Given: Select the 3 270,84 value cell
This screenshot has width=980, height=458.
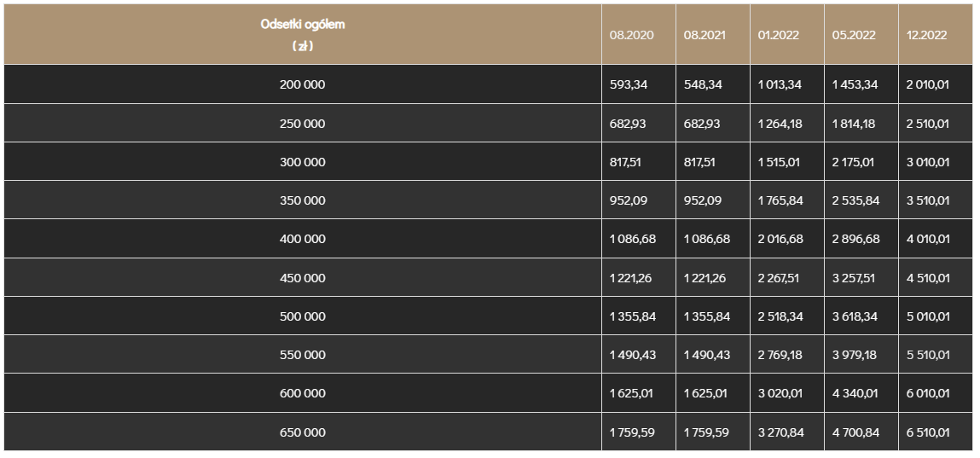Looking at the screenshot, I should [780, 432].
